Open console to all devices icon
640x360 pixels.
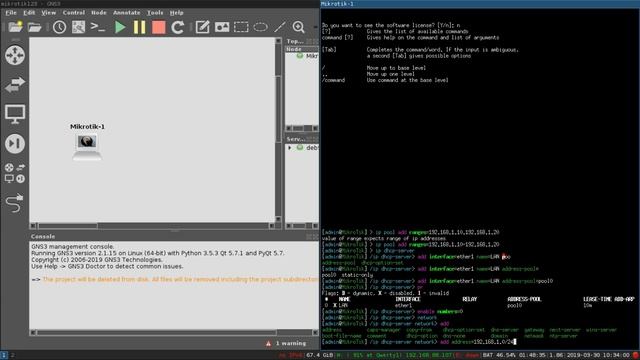pyautogui.click(x=98, y=27)
